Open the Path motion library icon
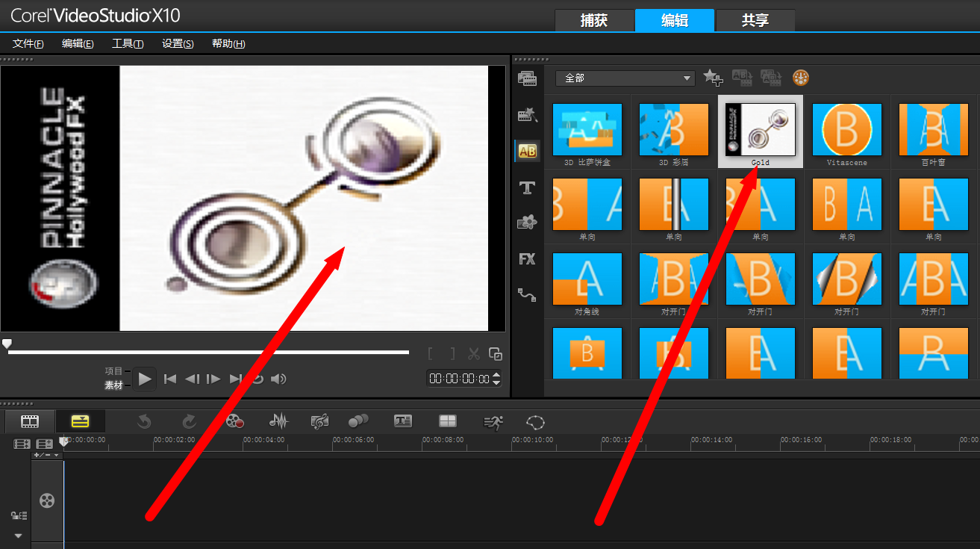Viewport: 980px width, 549px height. (528, 295)
